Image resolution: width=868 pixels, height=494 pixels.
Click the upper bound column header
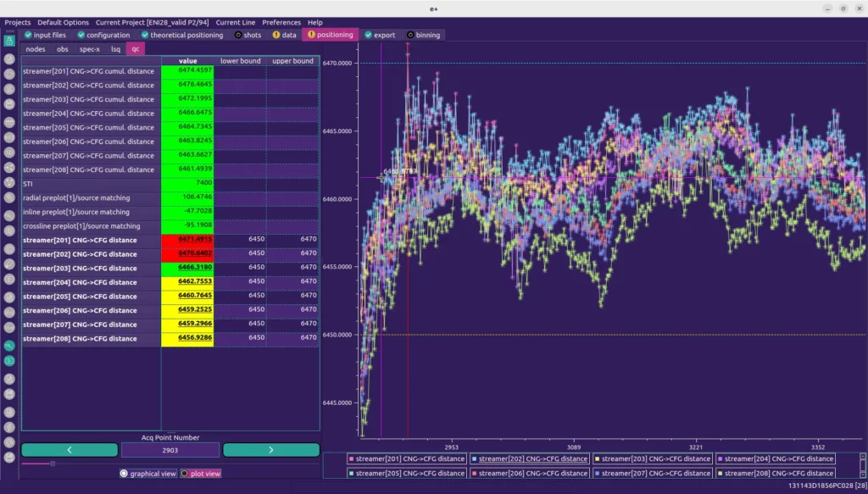pos(292,61)
